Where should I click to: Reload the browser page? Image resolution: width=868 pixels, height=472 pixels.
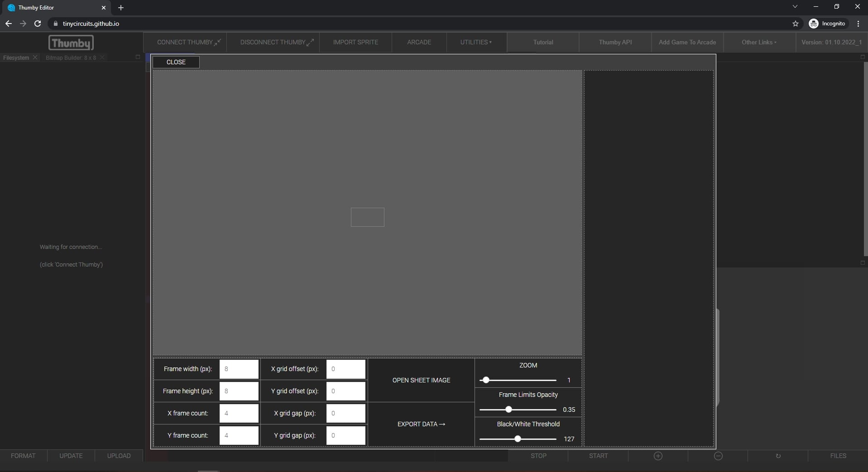coord(38,24)
